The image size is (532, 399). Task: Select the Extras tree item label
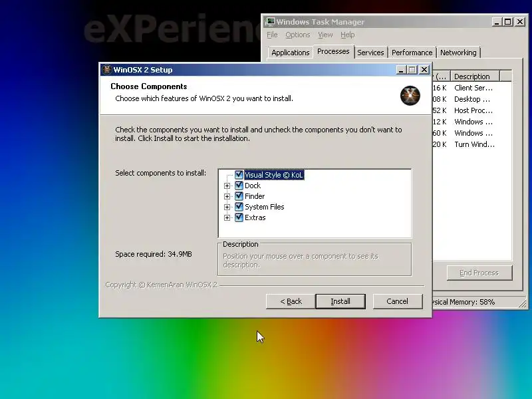pyautogui.click(x=255, y=217)
